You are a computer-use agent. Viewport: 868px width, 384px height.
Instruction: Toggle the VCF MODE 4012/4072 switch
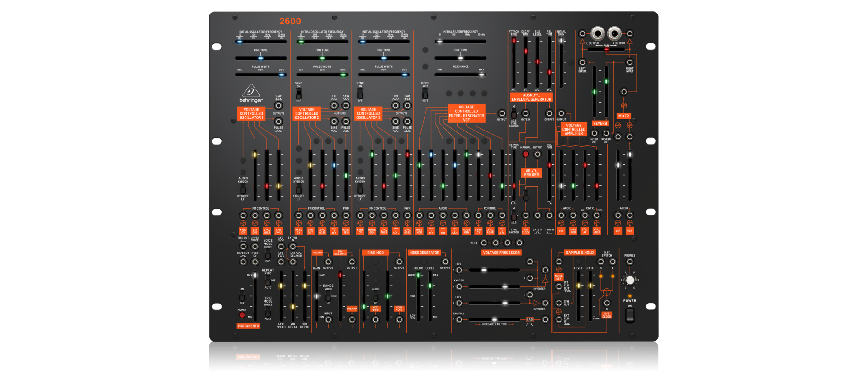[x=425, y=94]
